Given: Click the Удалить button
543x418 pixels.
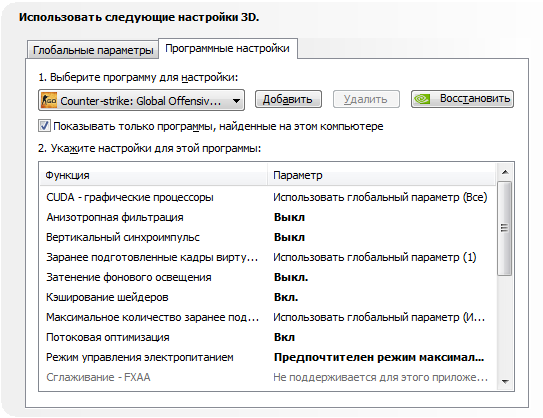Looking at the screenshot, I should tap(366, 99).
